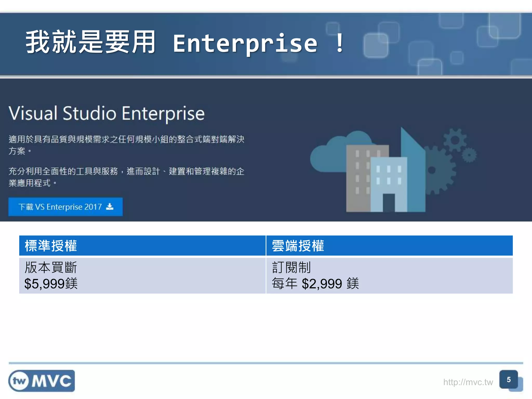Select the 每年 $2,999 鎂 price text

coord(315,283)
